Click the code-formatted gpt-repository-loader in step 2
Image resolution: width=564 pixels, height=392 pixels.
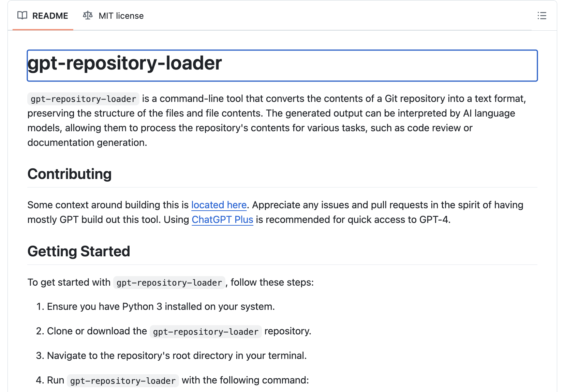point(205,331)
